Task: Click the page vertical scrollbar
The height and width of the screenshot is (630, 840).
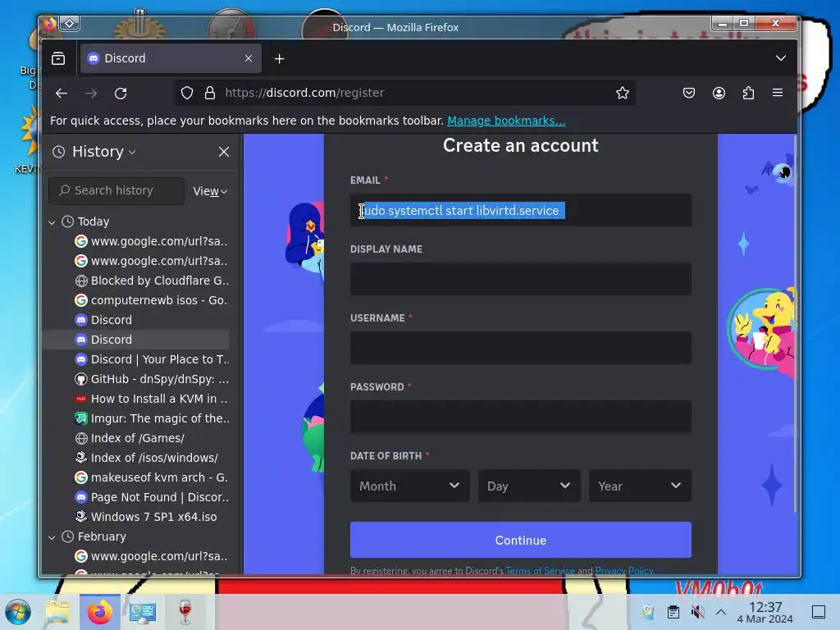Action: click(x=794, y=324)
